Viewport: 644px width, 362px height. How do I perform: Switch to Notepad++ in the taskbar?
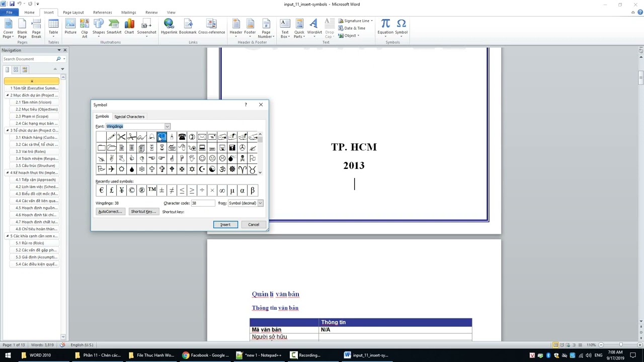pos(261,355)
